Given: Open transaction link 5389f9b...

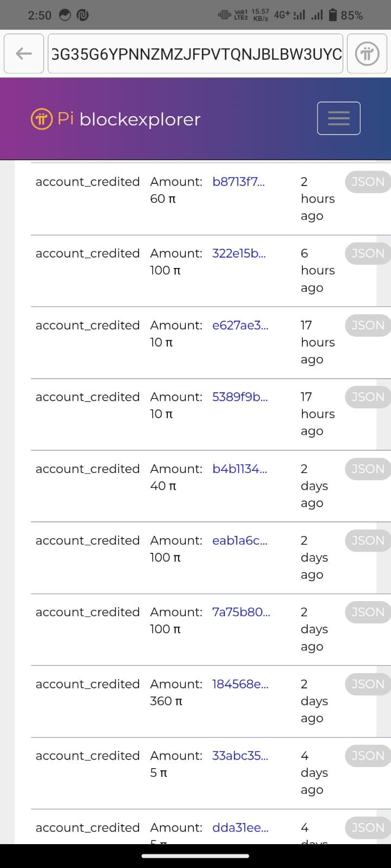Looking at the screenshot, I should point(239,397).
